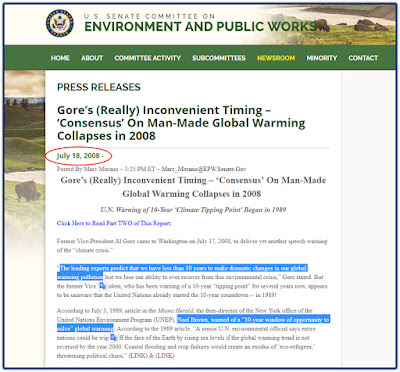Open the CONTACT page link
Screen dimensions: 400x372
(x=363, y=58)
